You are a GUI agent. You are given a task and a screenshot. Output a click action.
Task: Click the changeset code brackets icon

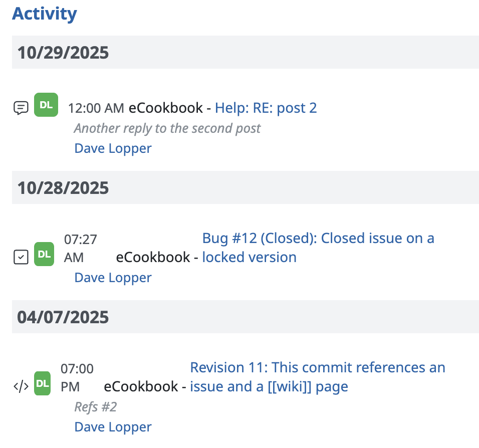point(21,386)
